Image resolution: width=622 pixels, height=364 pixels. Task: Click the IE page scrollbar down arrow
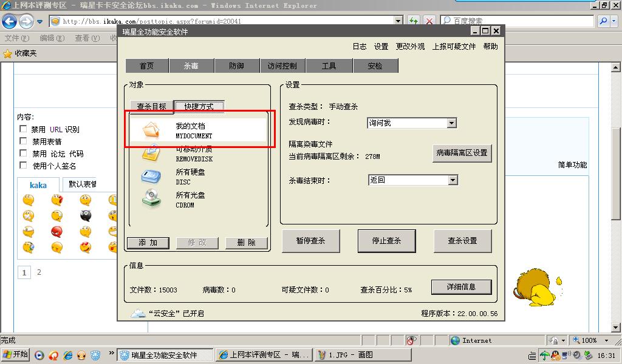tap(616, 328)
